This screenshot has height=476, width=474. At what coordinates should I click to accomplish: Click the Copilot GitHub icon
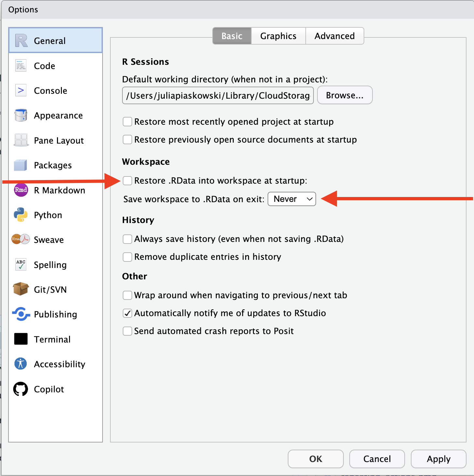point(21,389)
